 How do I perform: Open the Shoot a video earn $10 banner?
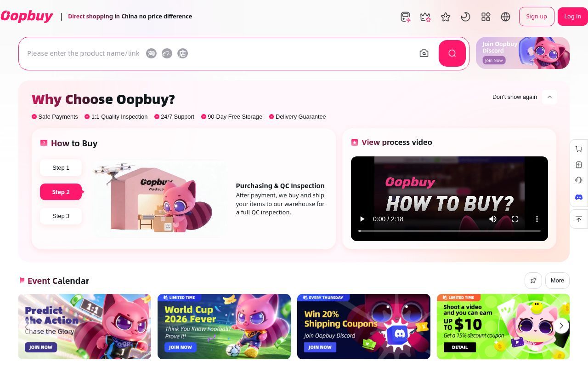tap(503, 327)
